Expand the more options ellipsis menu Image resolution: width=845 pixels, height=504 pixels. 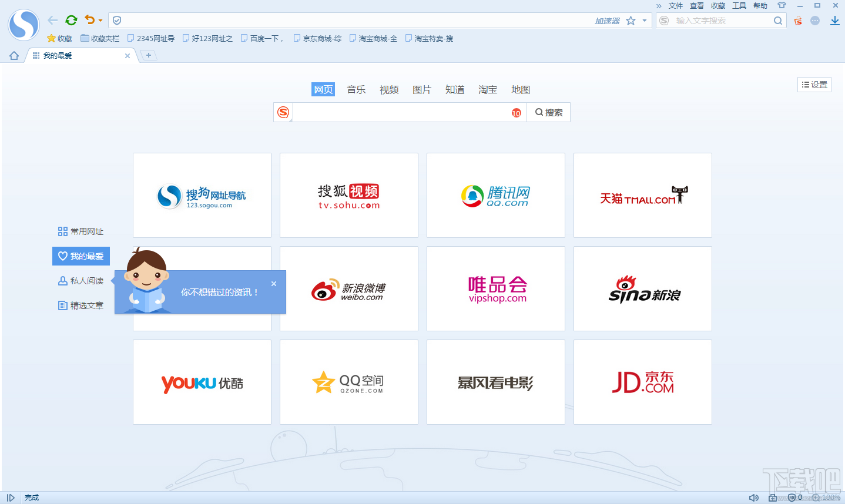pyautogui.click(x=815, y=20)
